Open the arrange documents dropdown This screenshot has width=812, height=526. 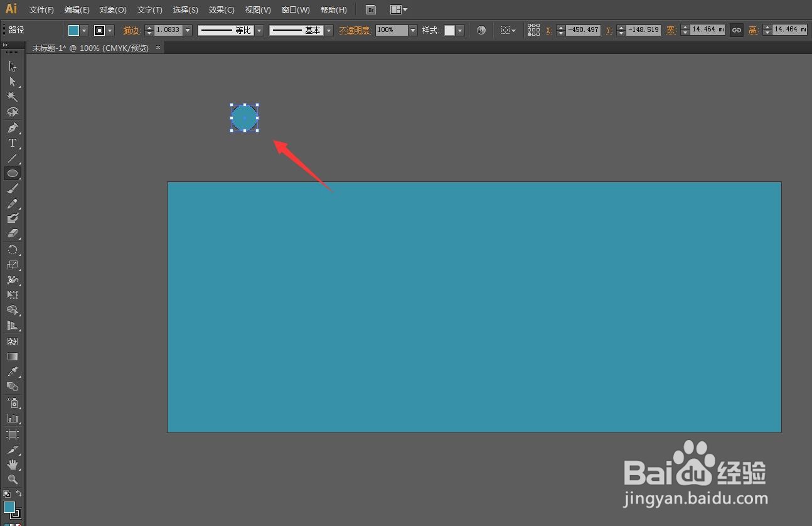tap(398, 10)
